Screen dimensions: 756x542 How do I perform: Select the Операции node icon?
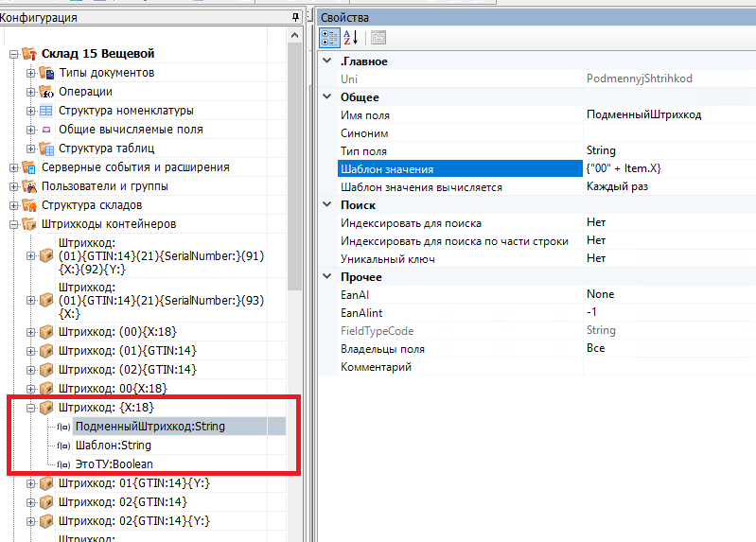click(45, 92)
